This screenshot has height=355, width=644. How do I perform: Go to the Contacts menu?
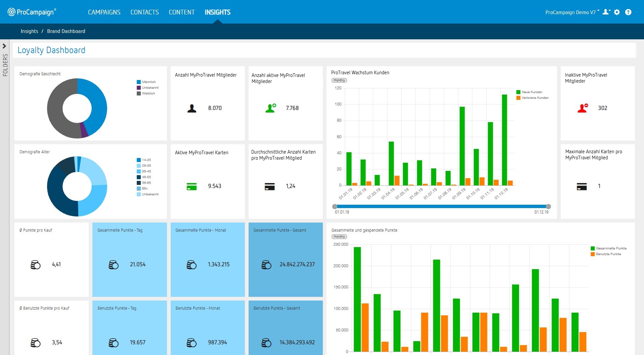(144, 12)
